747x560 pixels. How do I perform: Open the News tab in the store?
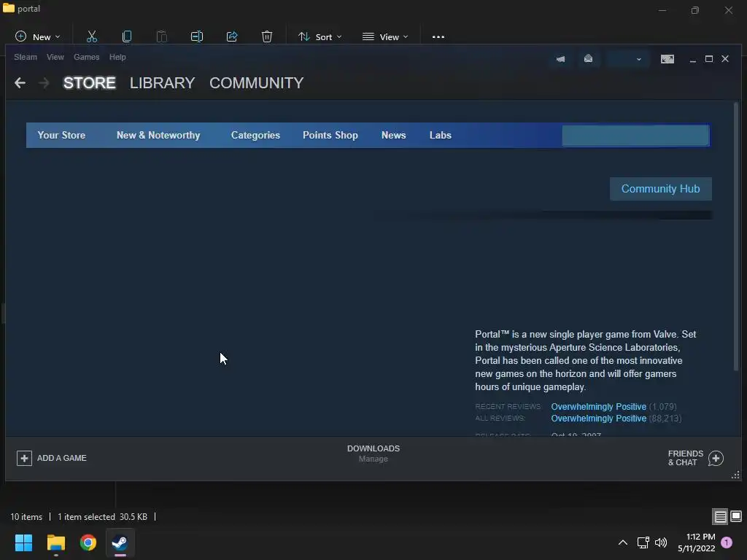[393, 135]
